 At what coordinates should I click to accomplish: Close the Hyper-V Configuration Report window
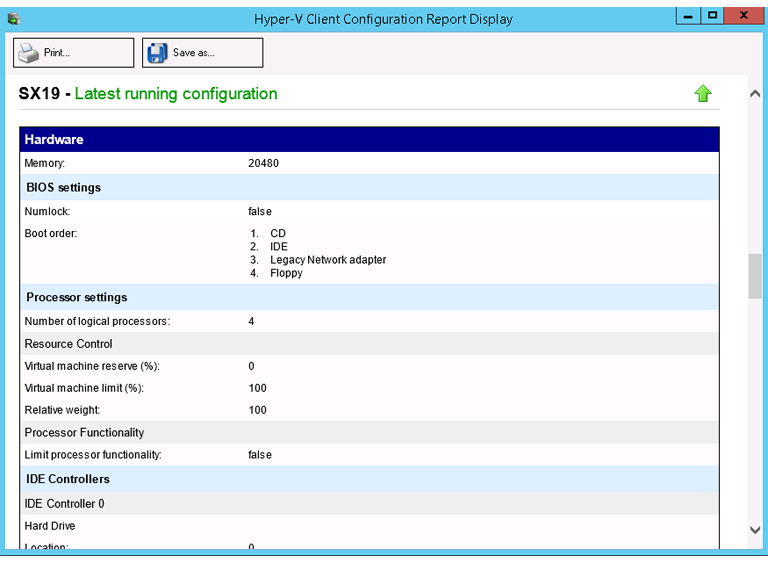click(746, 15)
